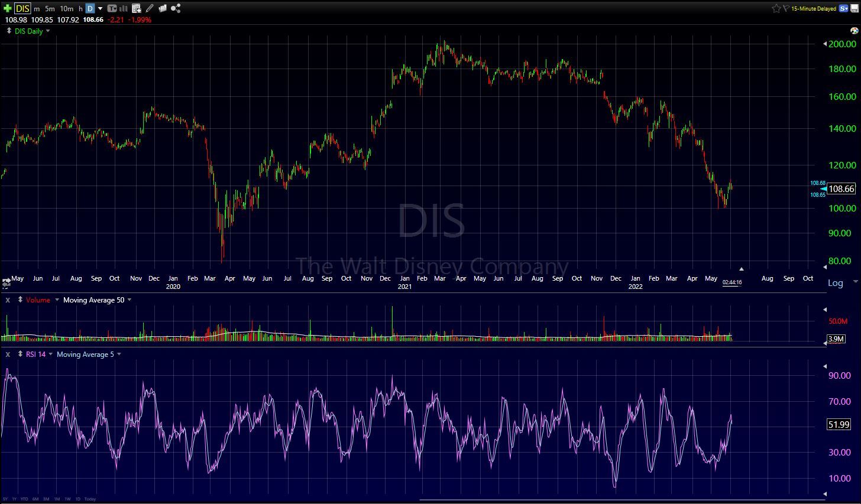Screen dimensions: 861x504
Task: Click the bar chart style icon
Action: [124, 8]
